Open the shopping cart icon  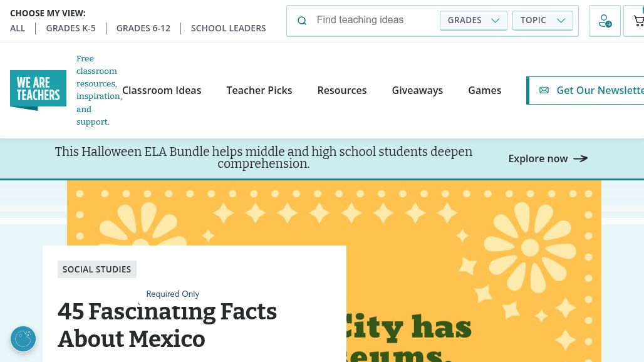[637, 21]
